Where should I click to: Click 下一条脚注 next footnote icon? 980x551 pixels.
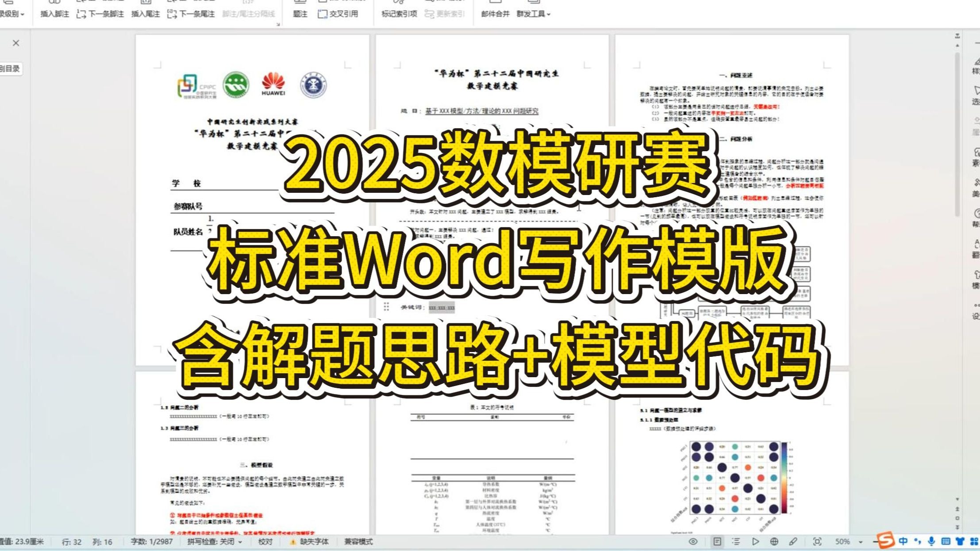81,14
